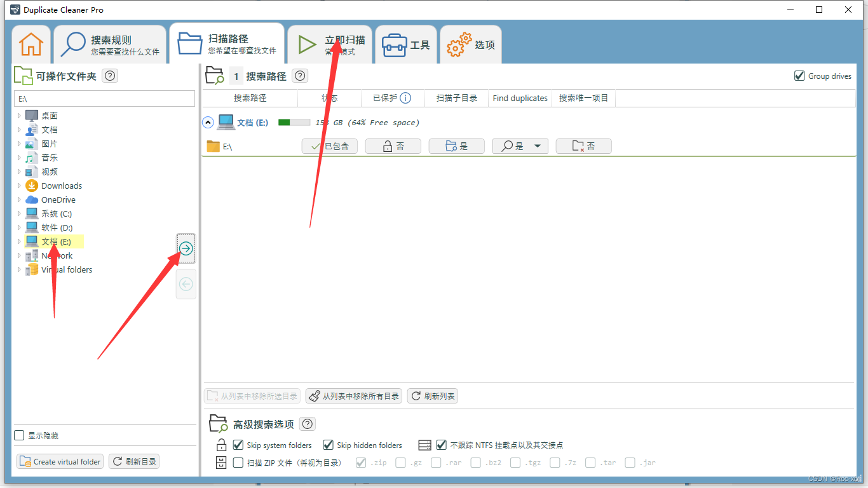Click Create virtual folder button
Image resolution: width=868 pixels, height=488 pixels.
[x=60, y=461]
